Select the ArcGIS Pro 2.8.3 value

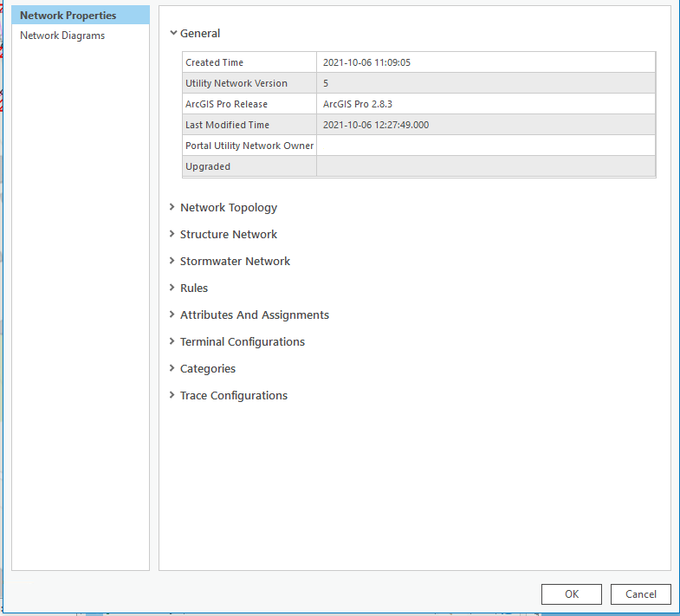point(358,104)
